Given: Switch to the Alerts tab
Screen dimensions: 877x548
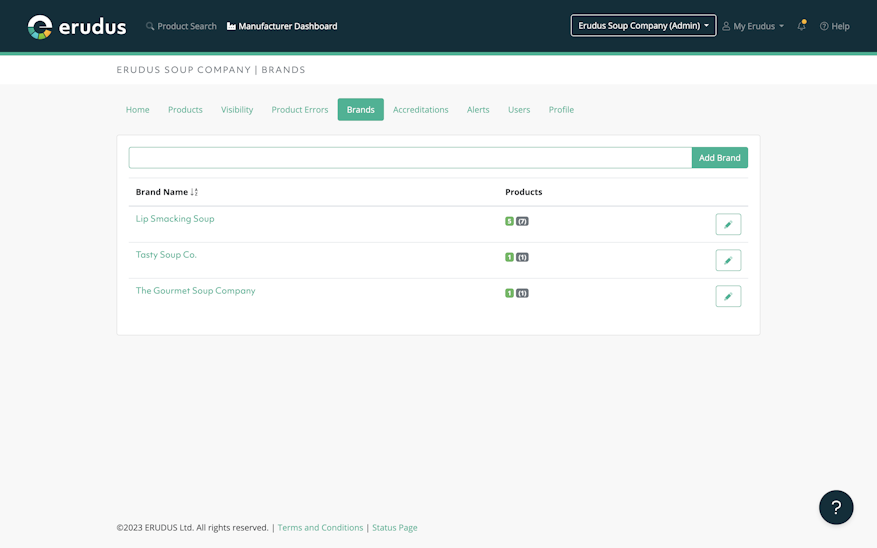Looking at the screenshot, I should pyautogui.click(x=478, y=110).
